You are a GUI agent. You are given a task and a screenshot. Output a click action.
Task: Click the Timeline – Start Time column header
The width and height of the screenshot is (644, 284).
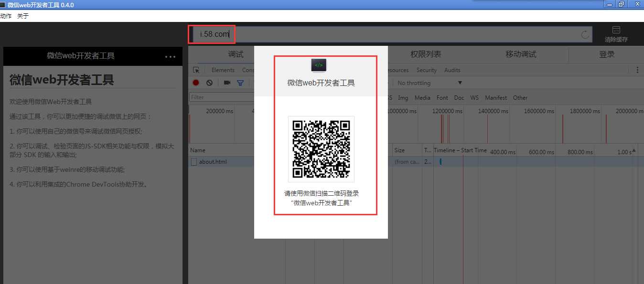460,150
